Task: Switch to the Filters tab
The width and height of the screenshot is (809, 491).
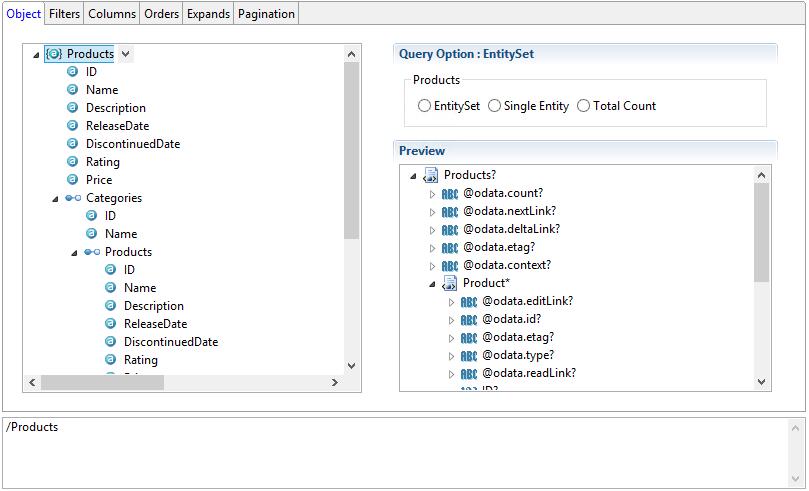Action: (65, 14)
